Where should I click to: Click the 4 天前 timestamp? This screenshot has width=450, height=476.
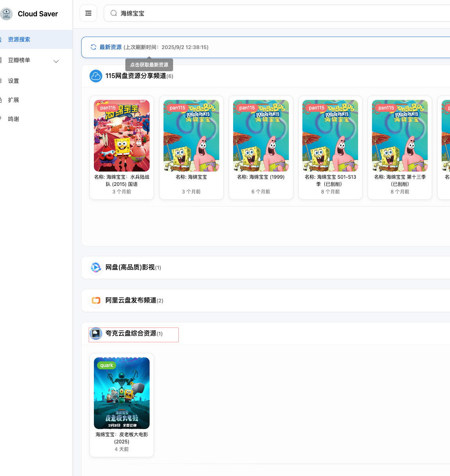122,449
